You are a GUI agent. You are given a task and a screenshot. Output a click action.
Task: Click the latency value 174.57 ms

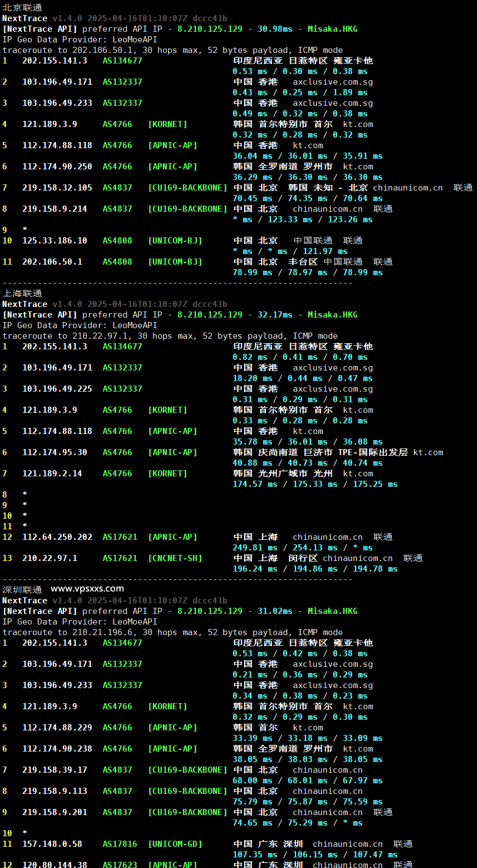point(255,484)
